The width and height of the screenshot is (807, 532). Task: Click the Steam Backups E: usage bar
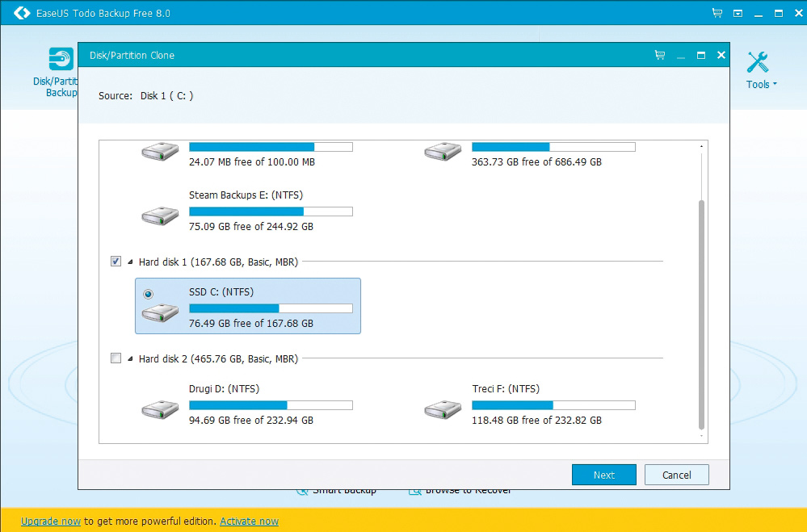[x=271, y=212]
